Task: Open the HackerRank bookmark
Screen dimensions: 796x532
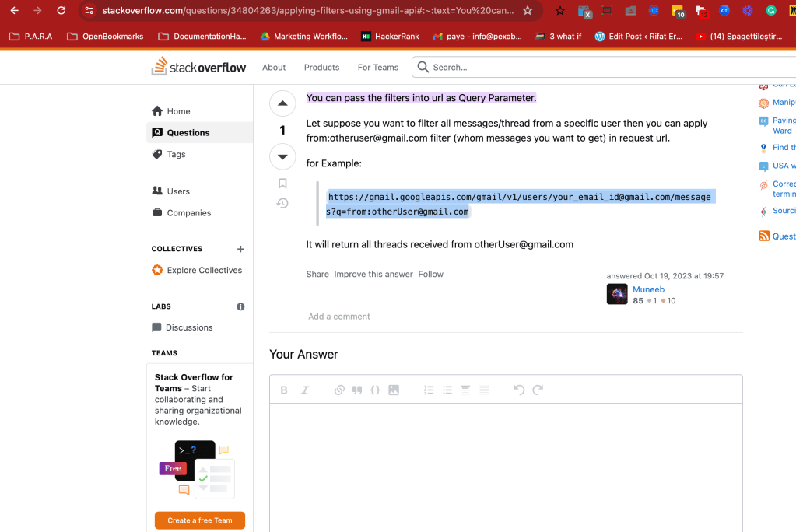Action: pos(390,36)
